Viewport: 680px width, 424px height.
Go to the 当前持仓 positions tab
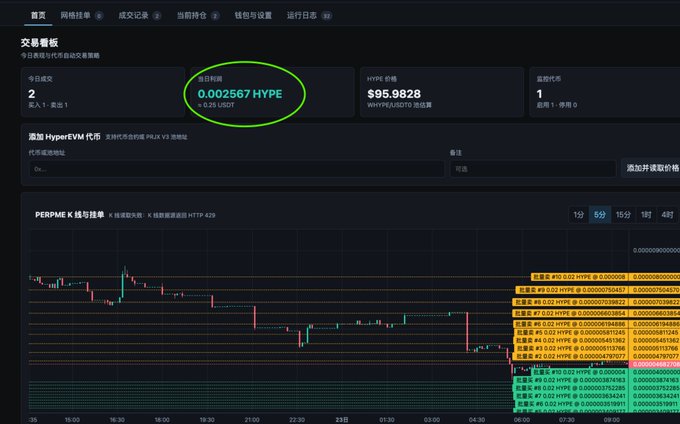click(x=198, y=16)
